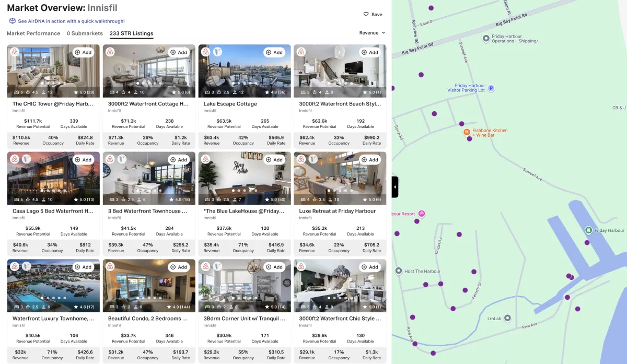Click Airbnb icon on 3000ft2 Waterfront Chic Style card
Screen dimensions: 627x364
click(x=301, y=267)
